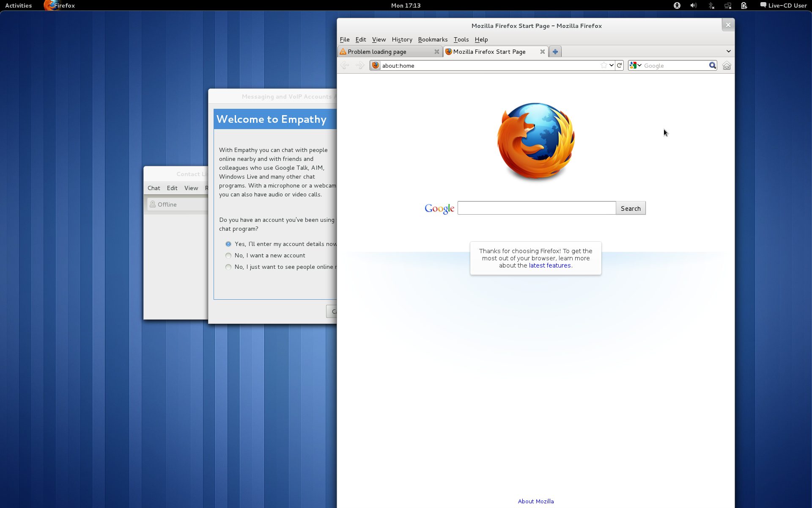Click the Welcome to Empathy heading

click(272, 119)
